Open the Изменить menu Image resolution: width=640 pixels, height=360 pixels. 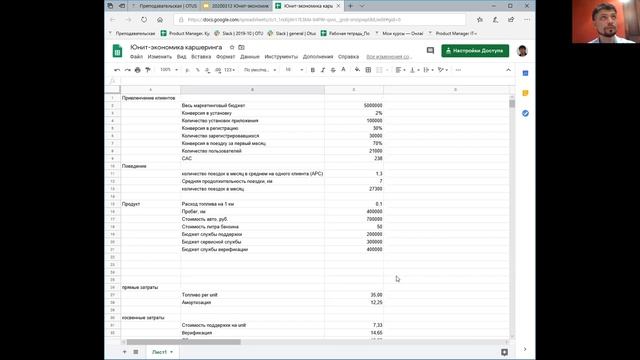coord(160,57)
